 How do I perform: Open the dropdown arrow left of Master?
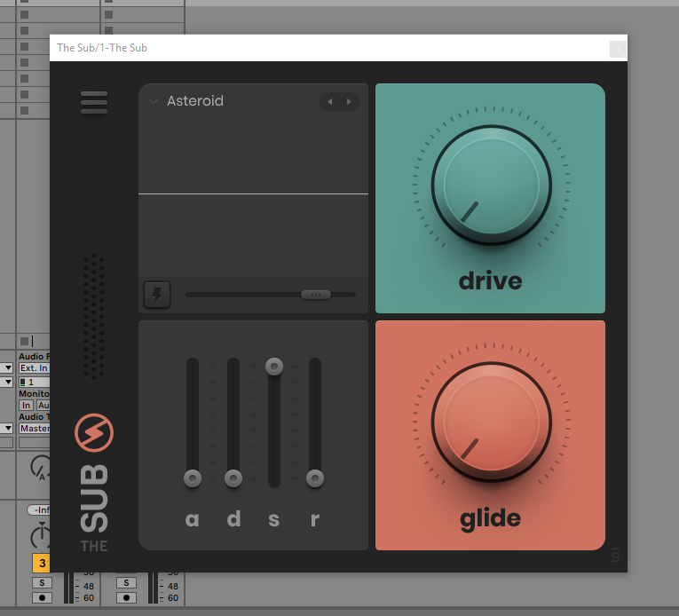point(7,429)
